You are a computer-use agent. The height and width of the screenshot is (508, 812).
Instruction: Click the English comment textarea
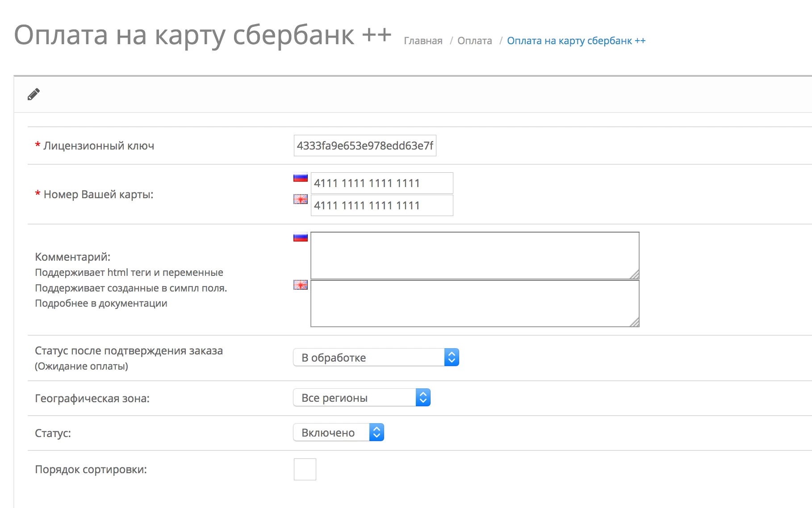pos(475,304)
